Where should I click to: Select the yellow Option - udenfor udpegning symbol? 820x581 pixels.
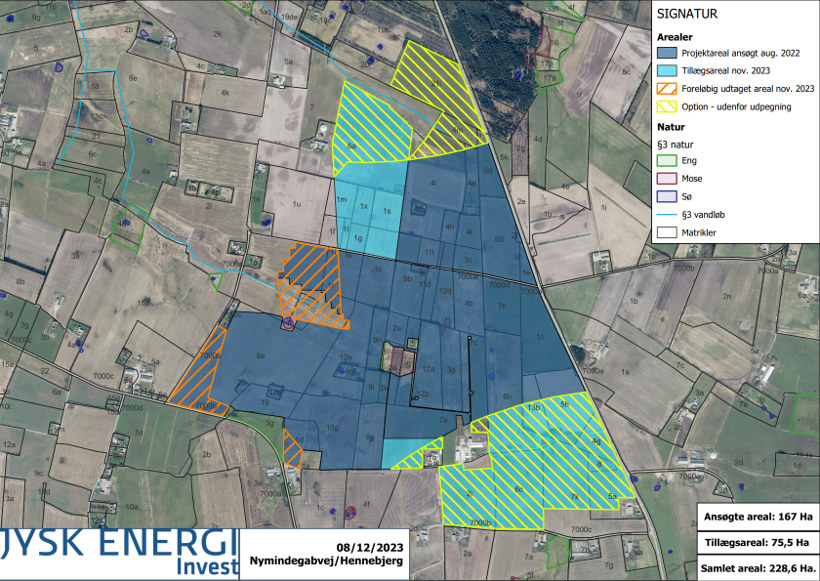click(665, 105)
